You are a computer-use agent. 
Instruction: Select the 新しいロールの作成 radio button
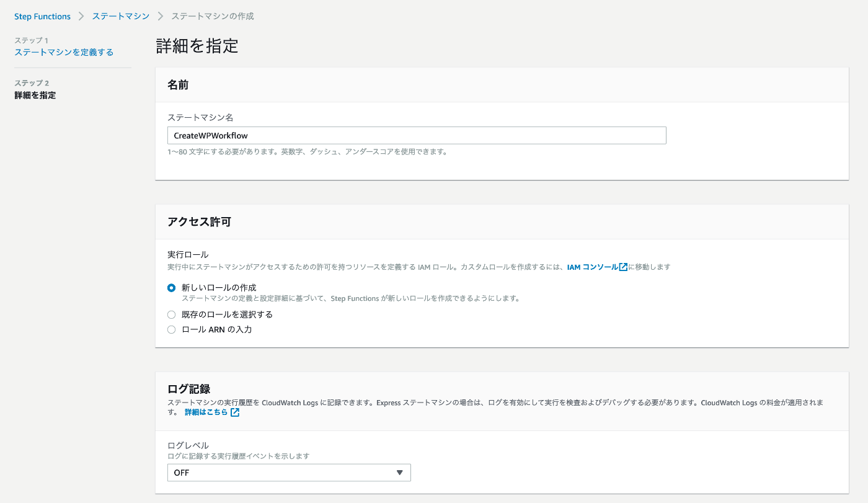point(171,287)
